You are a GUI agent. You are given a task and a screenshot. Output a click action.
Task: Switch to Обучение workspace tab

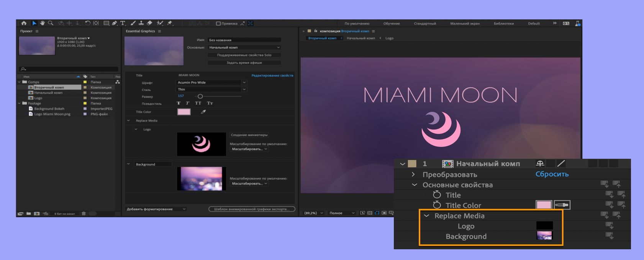click(x=392, y=23)
